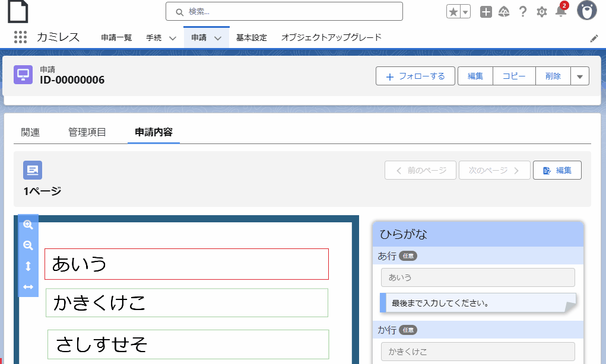606x364 pixels.
Task: Click the document logo in top-left corner
Action: (x=18, y=11)
